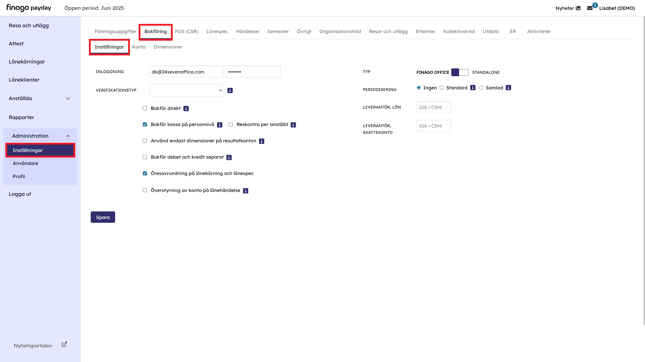Open the Nyhetsportalen link
This screenshot has width=645, height=362.
[x=33, y=346]
